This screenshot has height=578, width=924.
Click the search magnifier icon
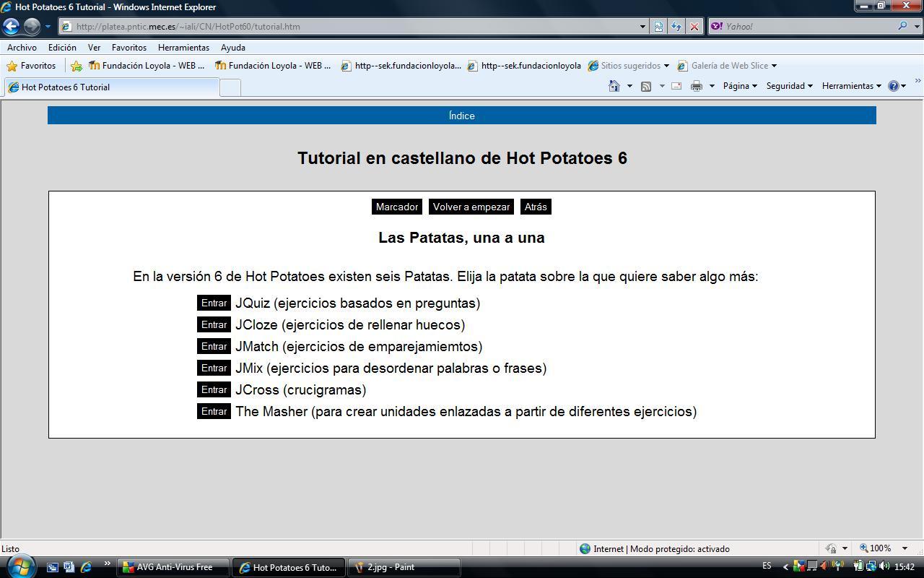pyautogui.click(x=902, y=26)
